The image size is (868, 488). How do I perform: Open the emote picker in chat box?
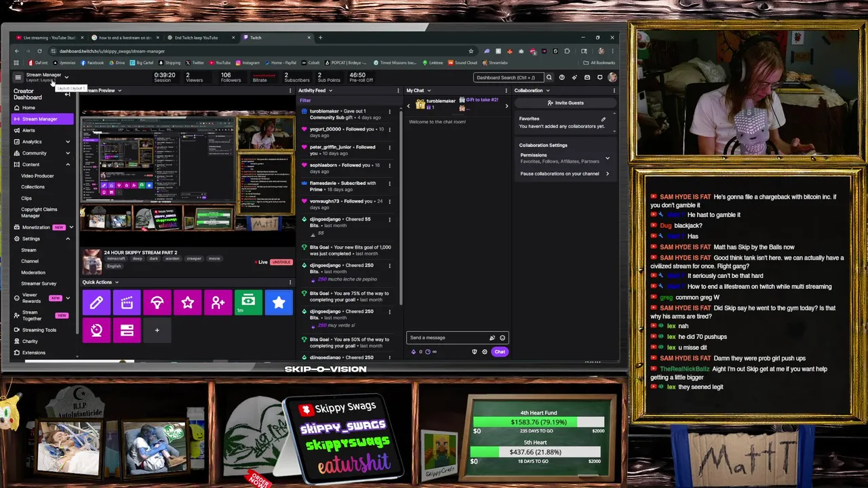coord(502,338)
